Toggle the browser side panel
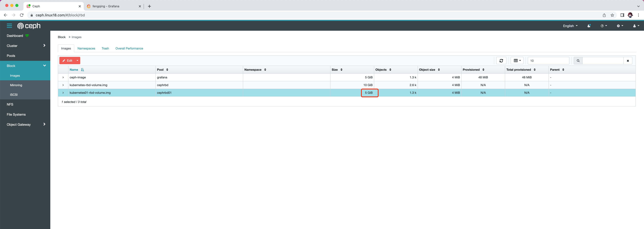The image size is (644, 229). point(622,15)
